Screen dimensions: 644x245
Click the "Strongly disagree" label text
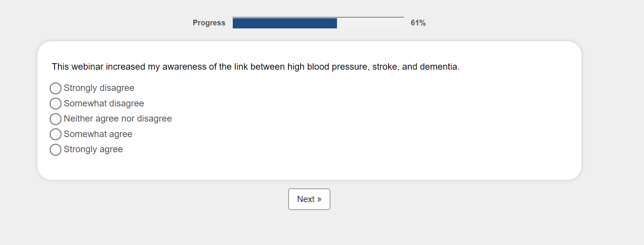pyautogui.click(x=99, y=88)
